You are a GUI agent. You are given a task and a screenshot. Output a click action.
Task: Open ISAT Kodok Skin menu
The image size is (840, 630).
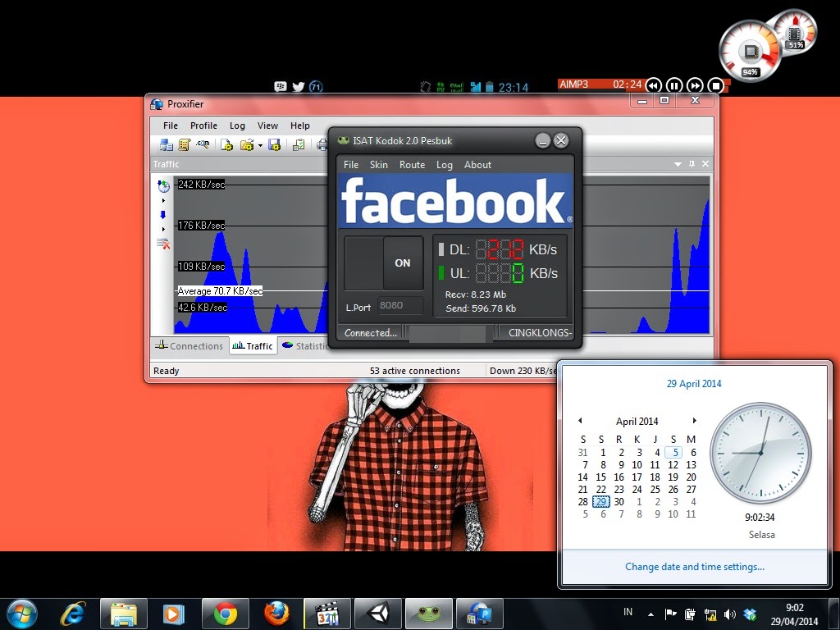[x=379, y=164]
